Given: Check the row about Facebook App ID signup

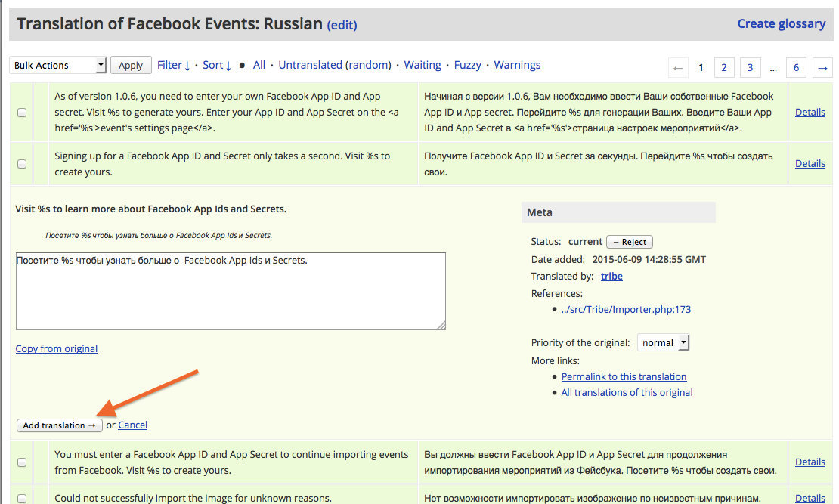Looking at the screenshot, I should coord(22,163).
